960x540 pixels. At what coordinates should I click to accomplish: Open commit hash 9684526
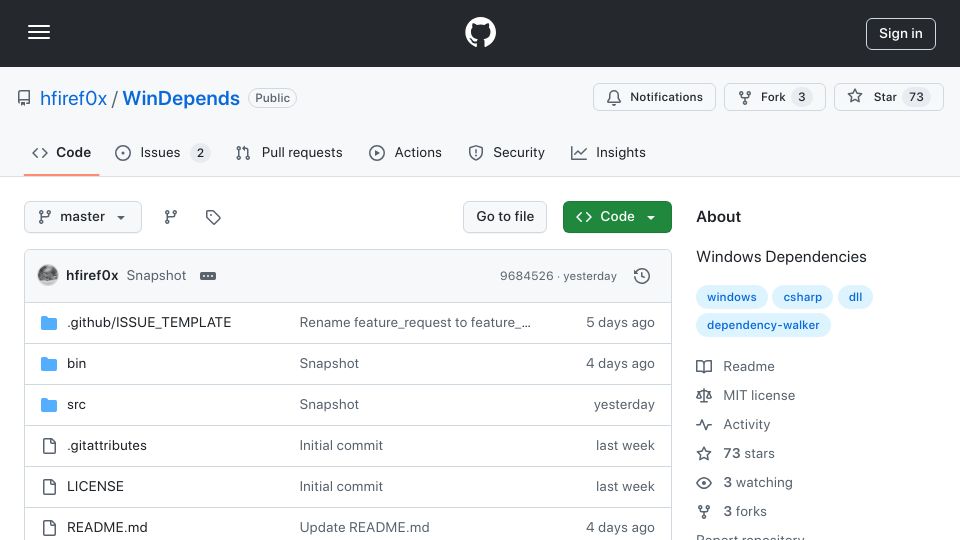(x=527, y=276)
